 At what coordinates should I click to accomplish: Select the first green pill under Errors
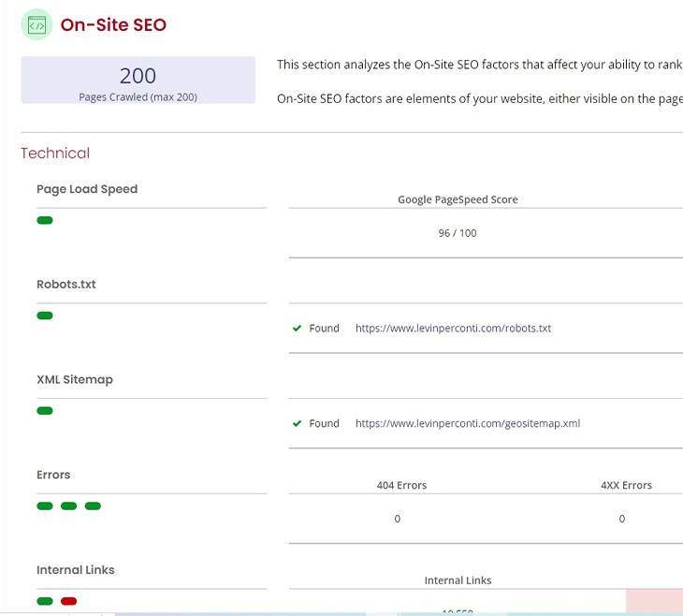click(x=45, y=506)
